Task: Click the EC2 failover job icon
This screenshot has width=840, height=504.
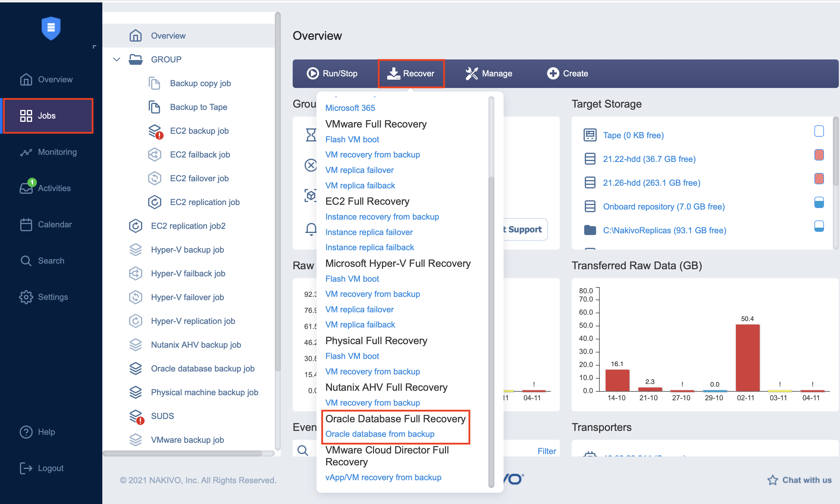Action: pos(154,178)
